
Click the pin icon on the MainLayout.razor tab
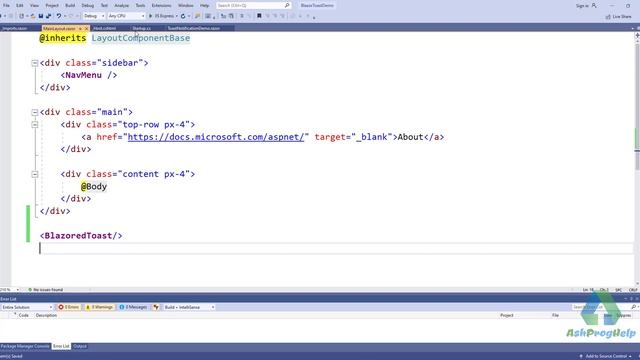[80, 28]
